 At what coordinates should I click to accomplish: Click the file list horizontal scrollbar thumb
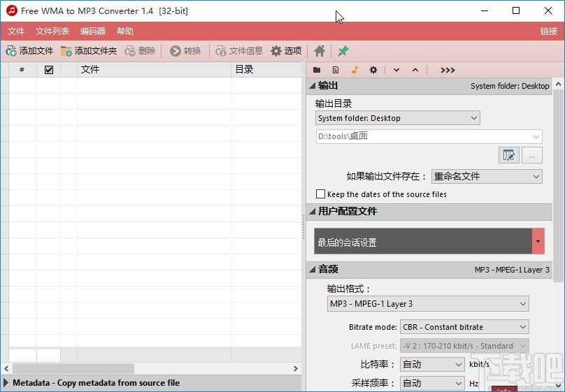coord(73,369)
